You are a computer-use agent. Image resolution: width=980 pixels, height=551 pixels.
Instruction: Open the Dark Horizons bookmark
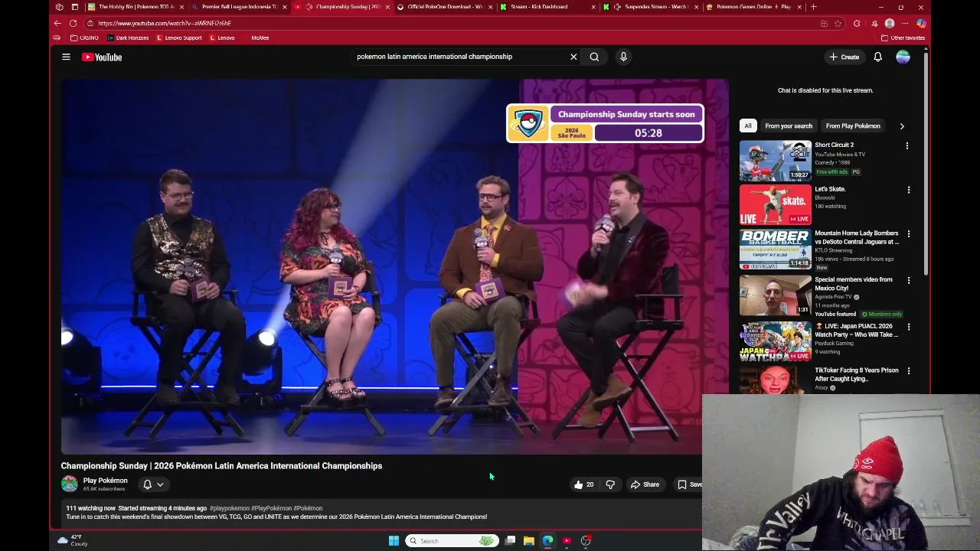coord(128,37)
